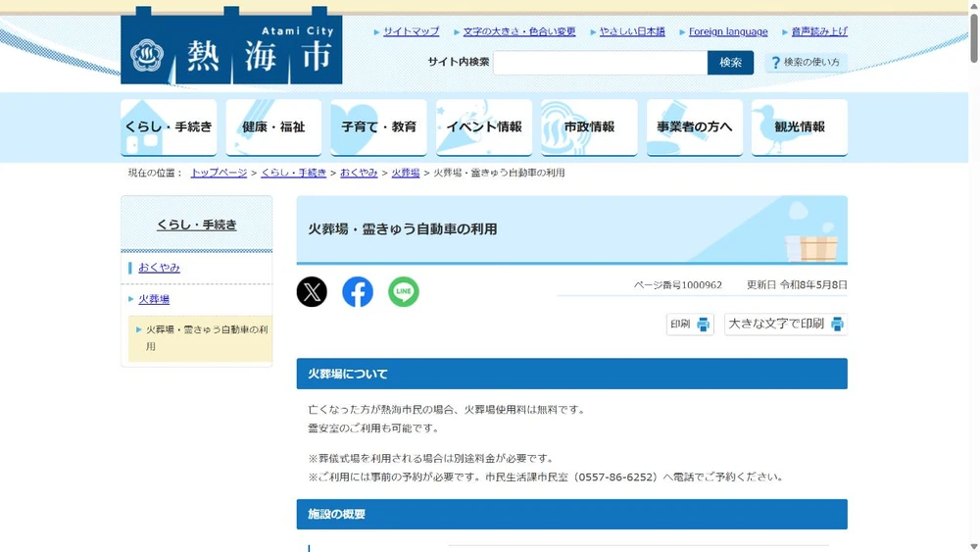The height and width of the screenshot is (552, 980).
Task: Click printer icon beside 大きな文字で印刷
Action: point(837,324)
